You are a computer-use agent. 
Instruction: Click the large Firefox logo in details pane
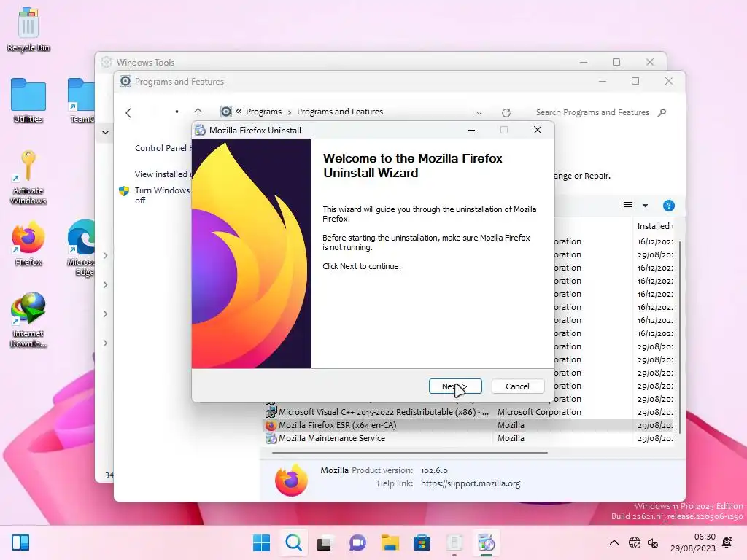pos(291,480)
